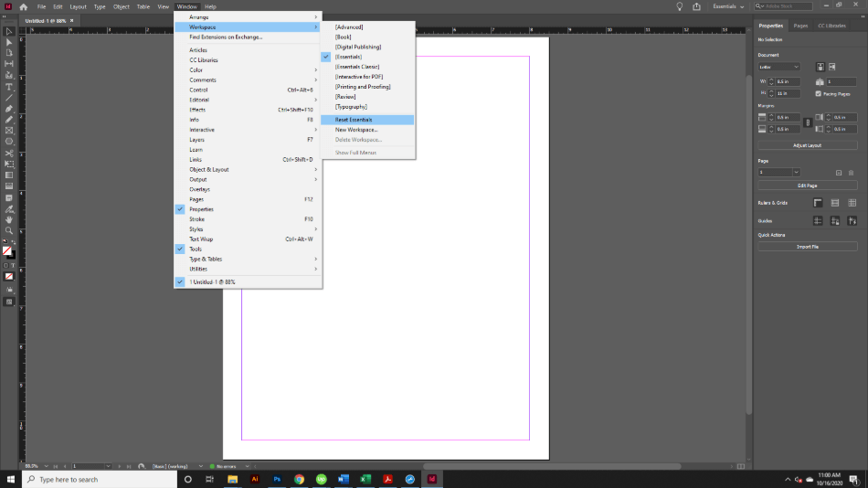This screenshot has height=488, width=868.
Task: Switch to the Pages tab
Action: pyautogui.click(x=800, y=26)
